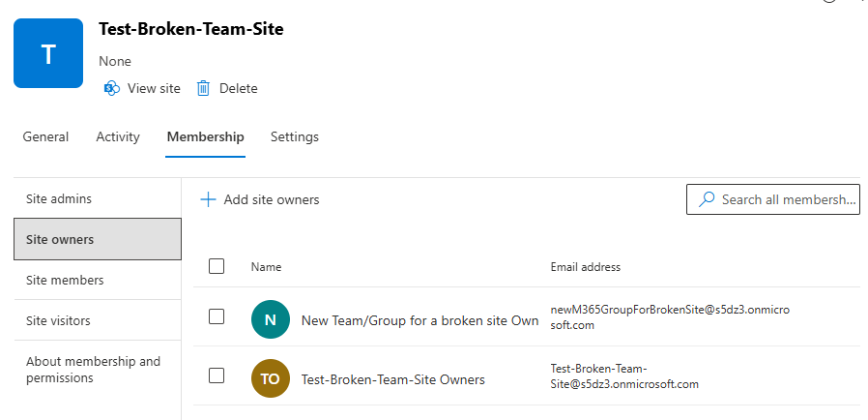The image size is (868, 420).
Task: Open the View site link
Action: click(154, 88)
